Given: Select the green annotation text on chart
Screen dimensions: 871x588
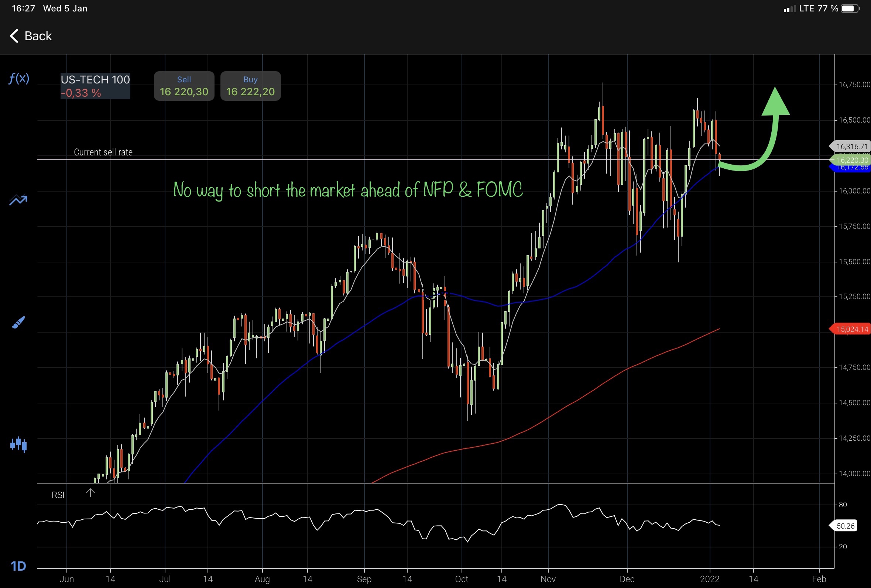Looking at the screenshot, I should coord(347,190).
